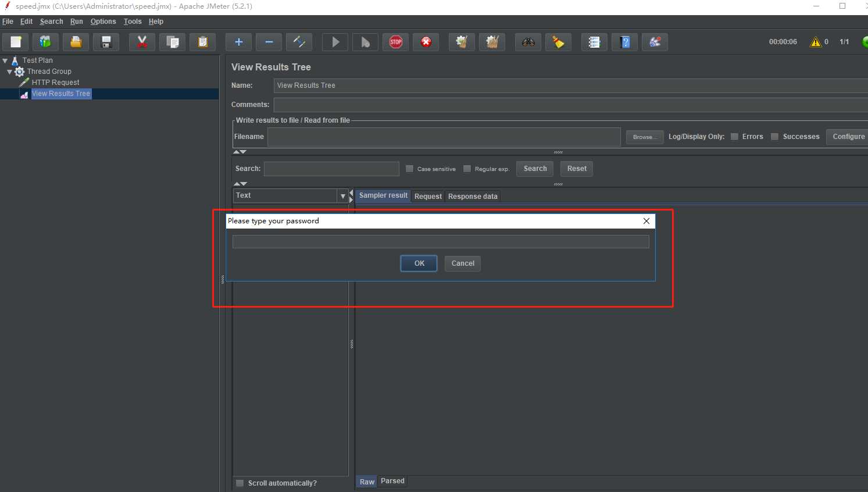Click the Reset Search icon
The width and height of the screenshot is (868, 492).
(x=558, y=42)
